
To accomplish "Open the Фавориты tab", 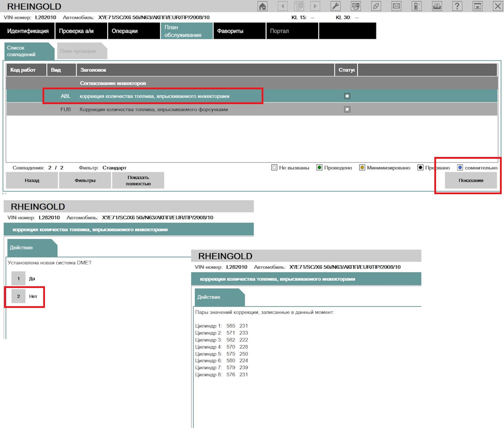I will 239,31.
